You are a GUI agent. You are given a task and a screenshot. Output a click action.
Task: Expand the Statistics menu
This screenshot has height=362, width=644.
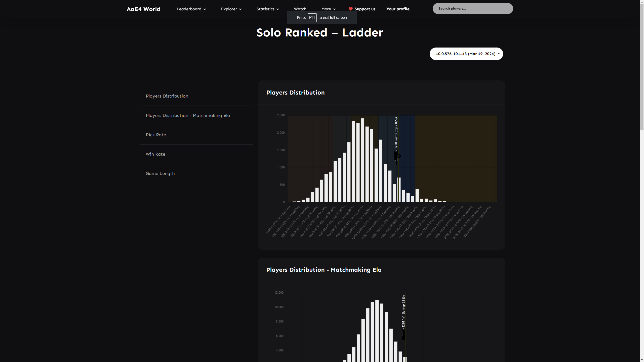[268, 9]
